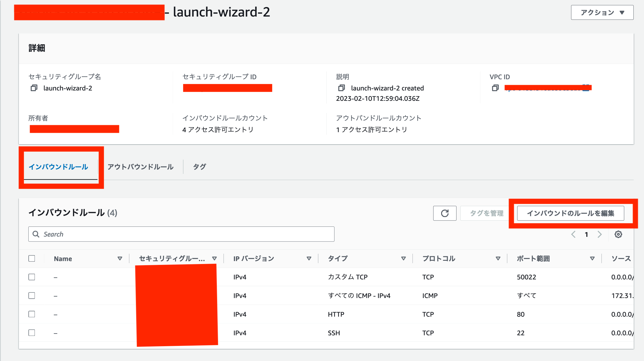Screen dimensions: 644x361
Task: Open table preferences gear icon
Action: (618, 234)
